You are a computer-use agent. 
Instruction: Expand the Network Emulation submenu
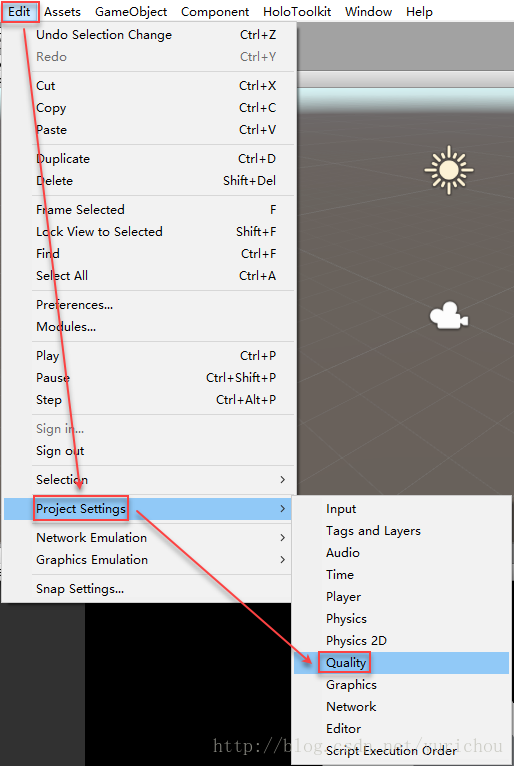149,537
